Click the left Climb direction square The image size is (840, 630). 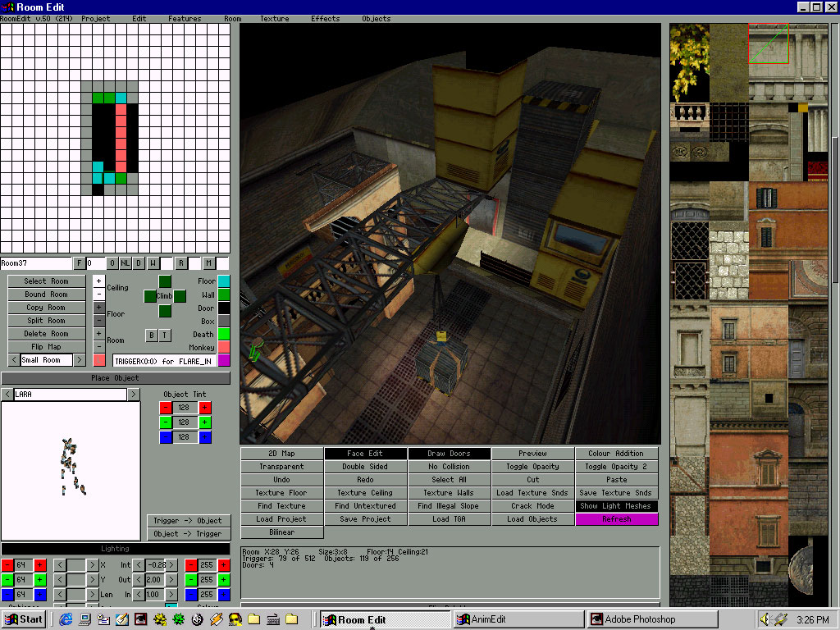click(150, 296)
